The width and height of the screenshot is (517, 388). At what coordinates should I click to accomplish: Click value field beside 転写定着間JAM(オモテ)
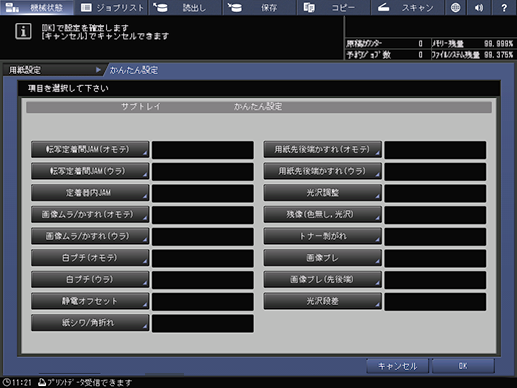coord(203,150)
